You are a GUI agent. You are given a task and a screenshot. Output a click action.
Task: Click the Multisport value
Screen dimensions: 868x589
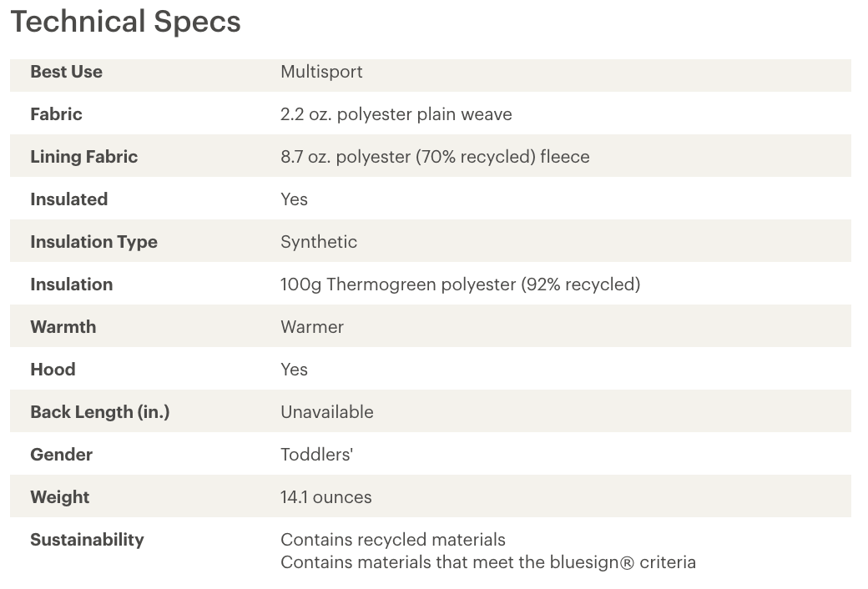[x=321, y=72]
